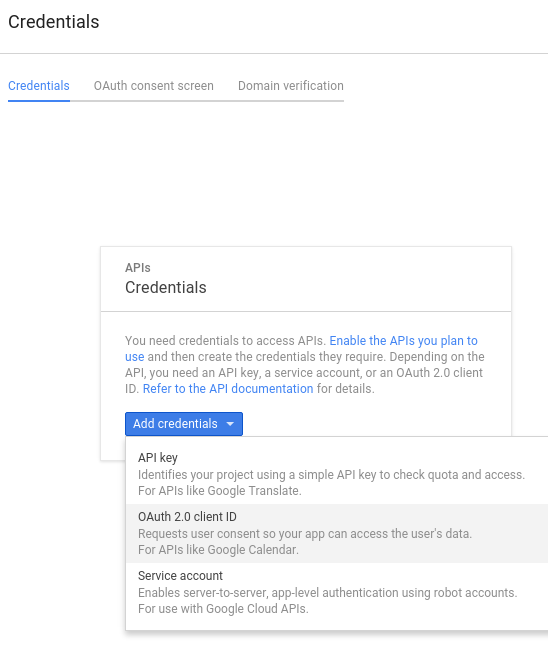Follow the Enable the APIs you plan to use link
This screenshot has width=548, height=645.
tap(403, 341)
